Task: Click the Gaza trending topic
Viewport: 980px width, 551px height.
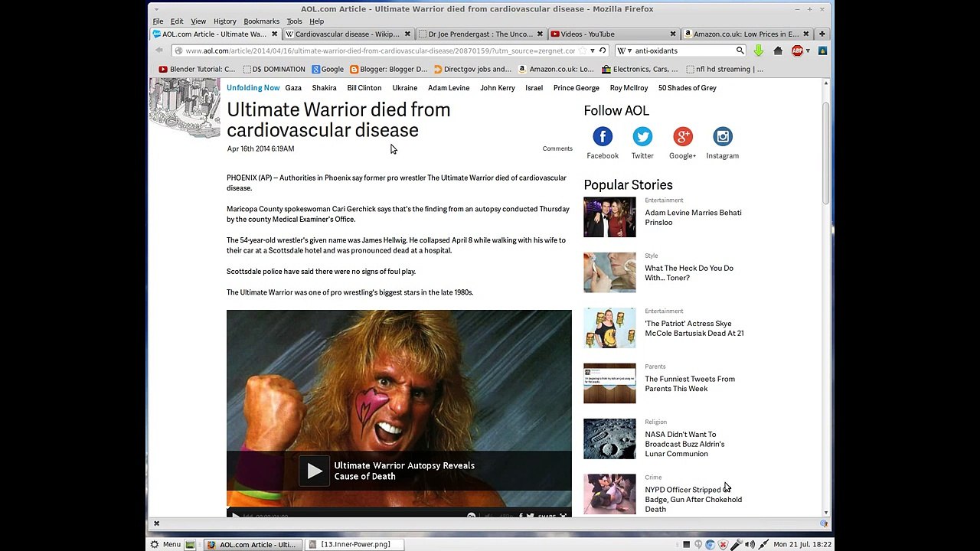Action: pos(293,88)
